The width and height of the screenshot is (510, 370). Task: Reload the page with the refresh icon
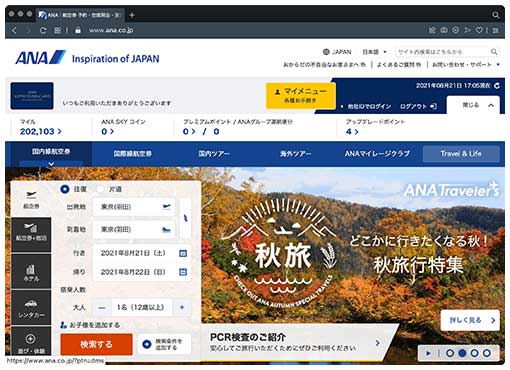43,30
